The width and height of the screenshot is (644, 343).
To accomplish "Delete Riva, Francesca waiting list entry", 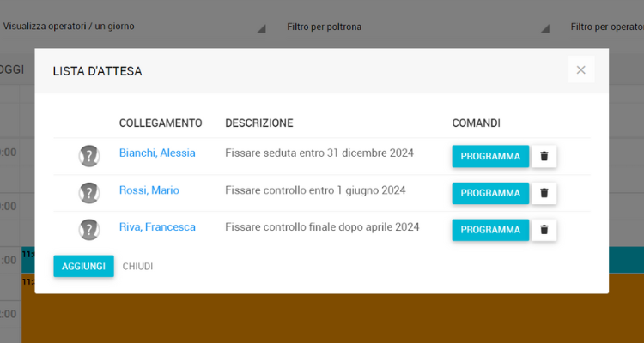I will pyautogui.click(x=544, y=230).
